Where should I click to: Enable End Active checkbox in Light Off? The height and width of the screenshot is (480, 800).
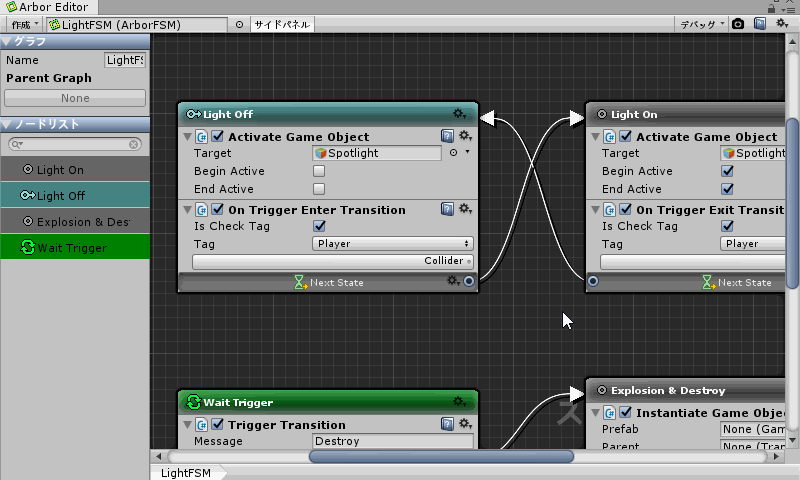tap(319, 189)
